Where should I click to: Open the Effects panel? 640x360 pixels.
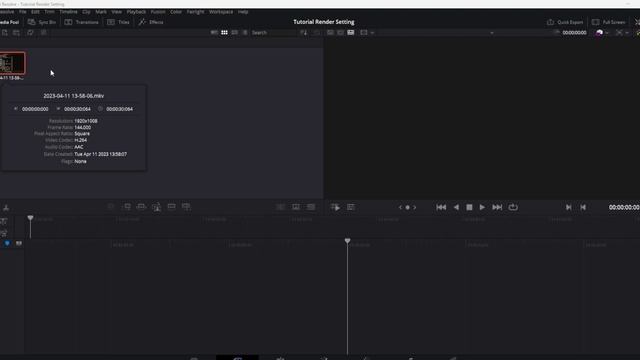click(151, 22)
